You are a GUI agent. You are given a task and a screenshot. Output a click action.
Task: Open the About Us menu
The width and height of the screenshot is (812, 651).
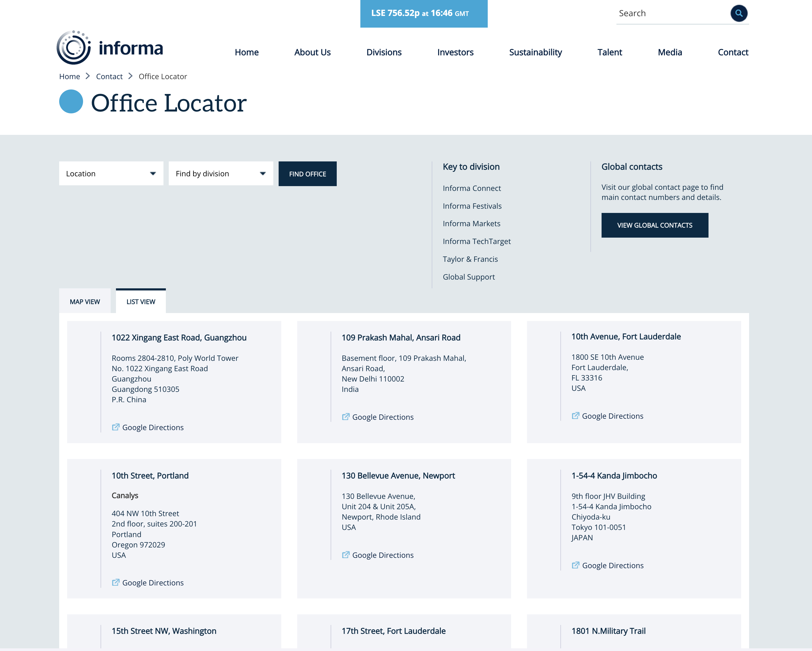pos(312,52)
